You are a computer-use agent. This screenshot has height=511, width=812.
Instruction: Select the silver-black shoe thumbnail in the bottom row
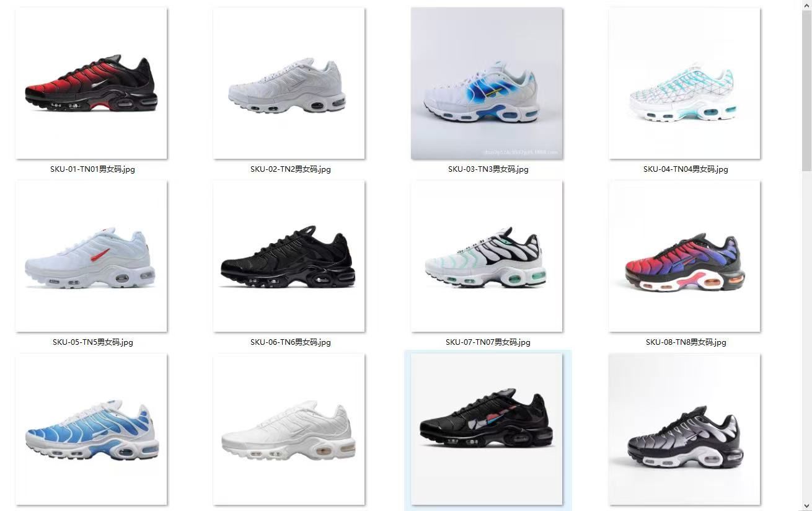[x=684, y=429]
